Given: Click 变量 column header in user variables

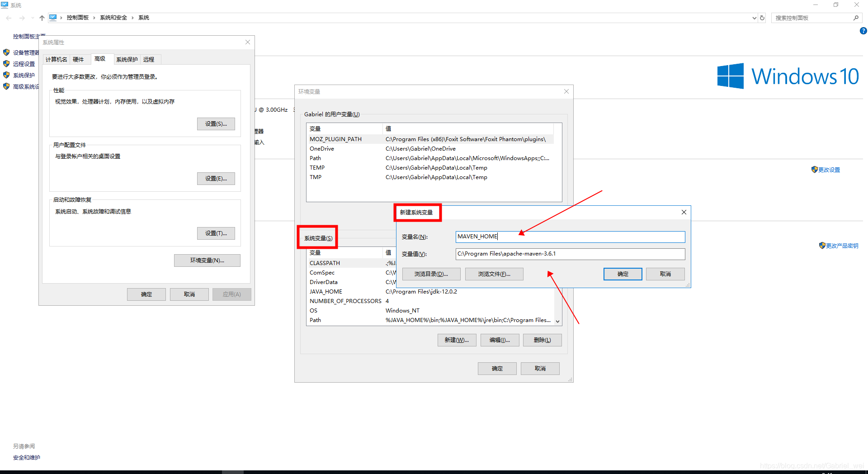Looking at the screenshot, I should tap(344, 129).
